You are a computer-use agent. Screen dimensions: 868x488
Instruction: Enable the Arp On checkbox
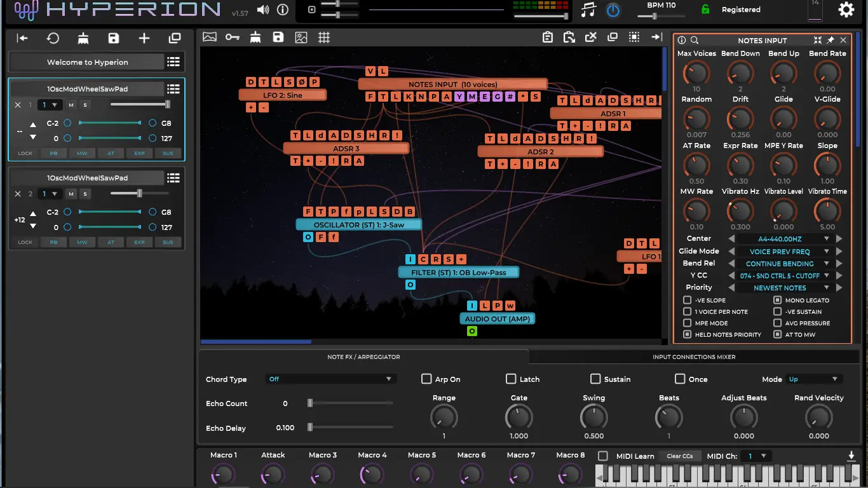pos(426,379)
